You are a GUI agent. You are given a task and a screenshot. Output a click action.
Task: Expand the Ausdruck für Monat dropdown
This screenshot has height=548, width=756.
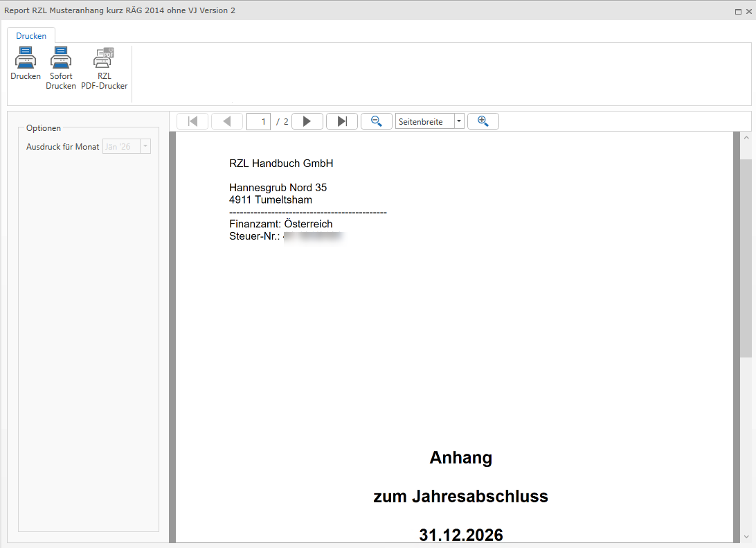[x=145, y=147]
